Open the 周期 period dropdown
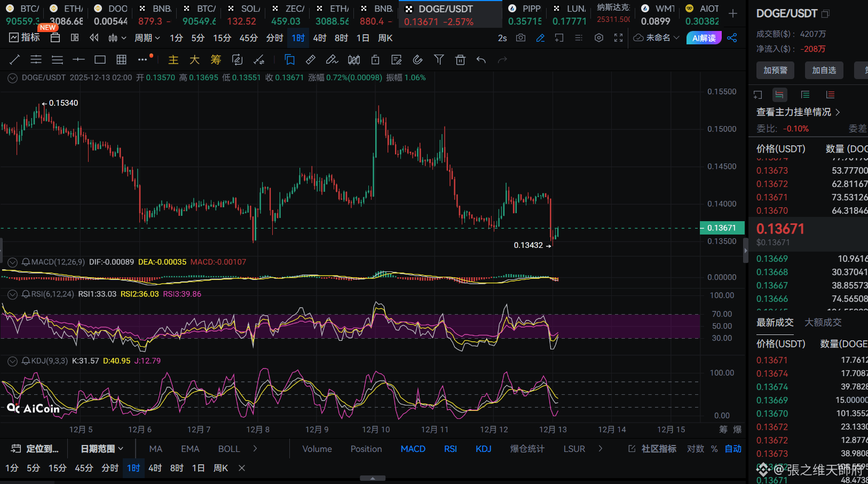This screenshot has width=868, height=484. pos(147,38)
